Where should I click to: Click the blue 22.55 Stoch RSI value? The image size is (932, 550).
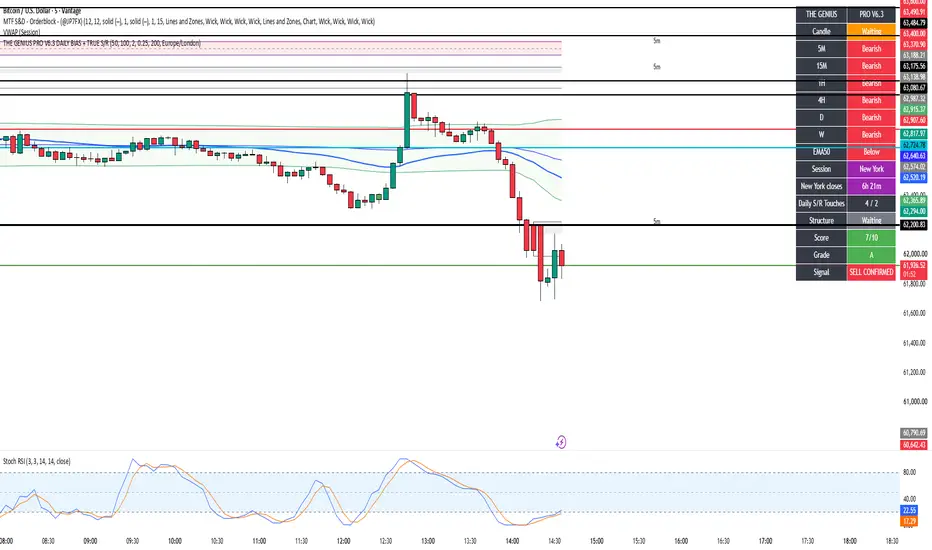[x=909, y=510]
